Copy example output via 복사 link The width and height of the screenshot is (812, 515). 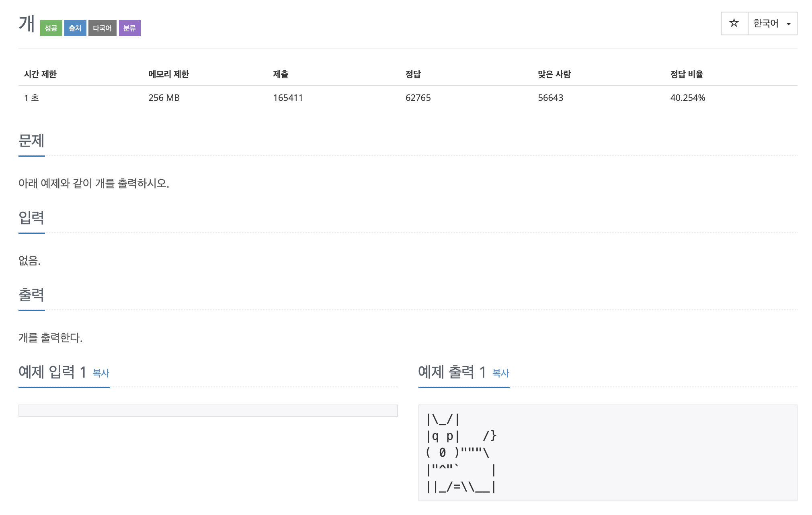coord(500,373)
